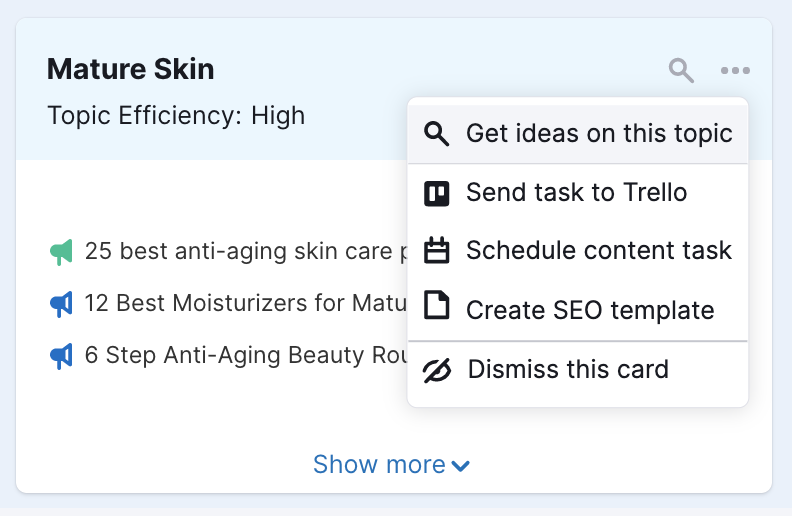The height and width of the screenshot is (516, 792).
Task: Click blue megaphone beside 12 Best Moisturizers
Action: [61, 304]
